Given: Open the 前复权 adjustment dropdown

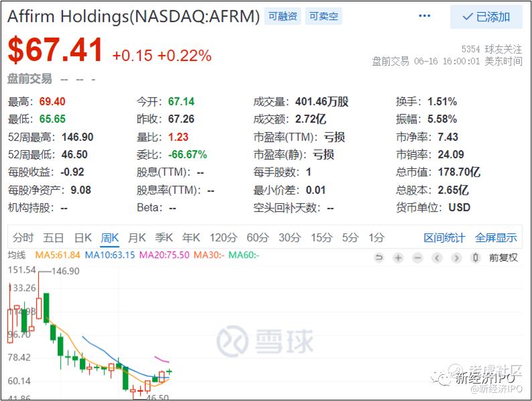Looking at the screenshot, I should pos(503,258).
